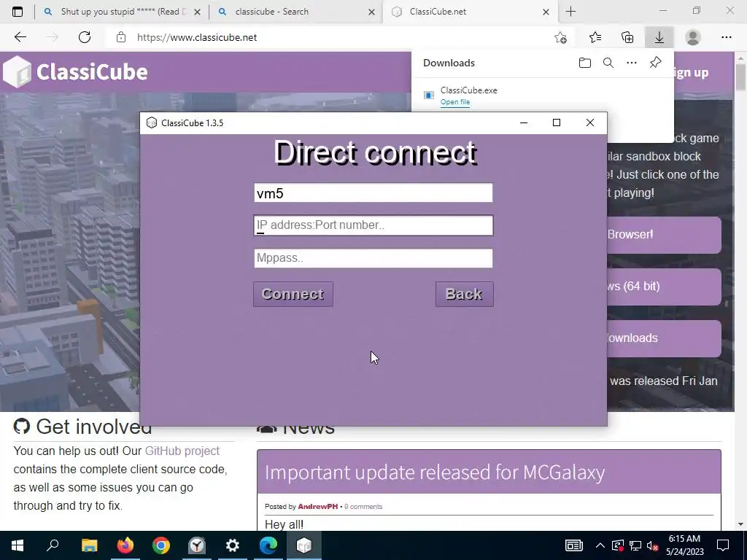Close the ClassiCube.net tab
Viewport: 747px width, 560px height.
click(546, 12)
